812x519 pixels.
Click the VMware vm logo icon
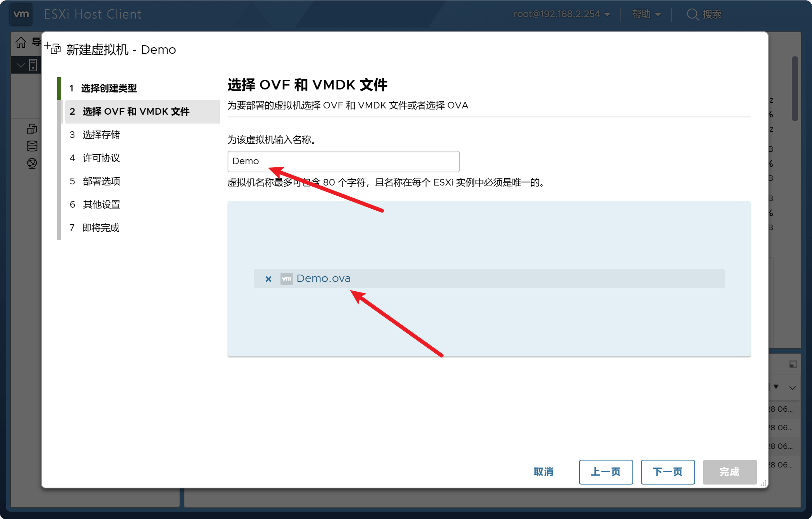[21, 14]
